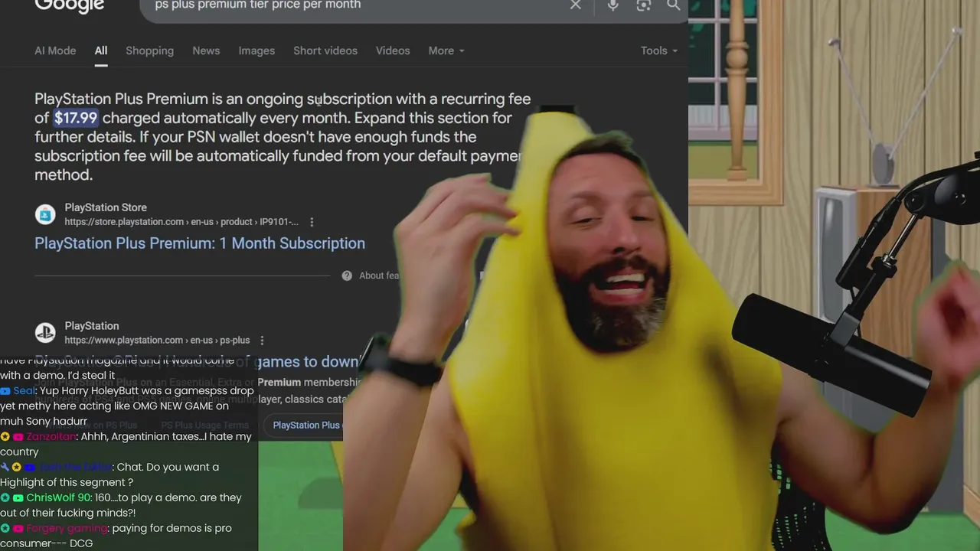
Task: Open the Tools dropdown
Action: click(659, 51)
